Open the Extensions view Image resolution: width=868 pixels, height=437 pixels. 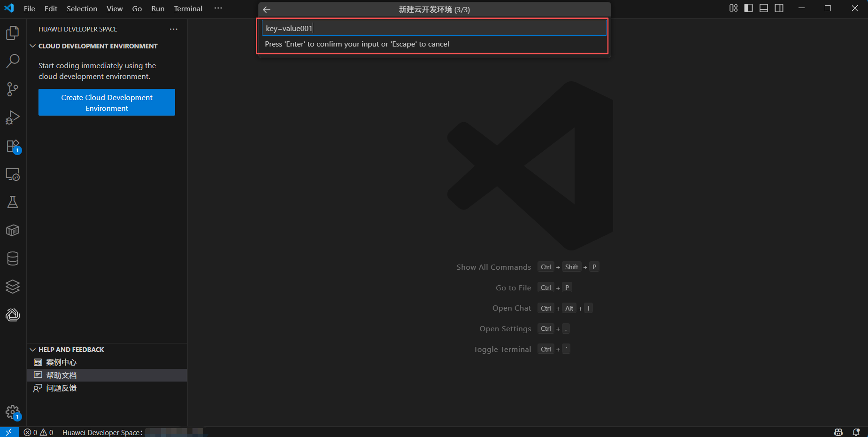click(13, 146)
